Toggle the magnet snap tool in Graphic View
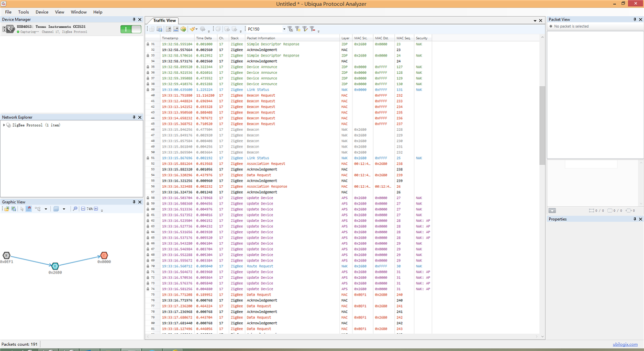The image size is (644, 351). pos(28,209)
